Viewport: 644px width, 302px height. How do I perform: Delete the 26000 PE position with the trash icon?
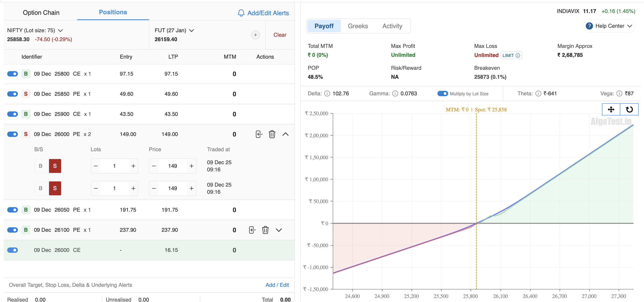tap(272, 134)
